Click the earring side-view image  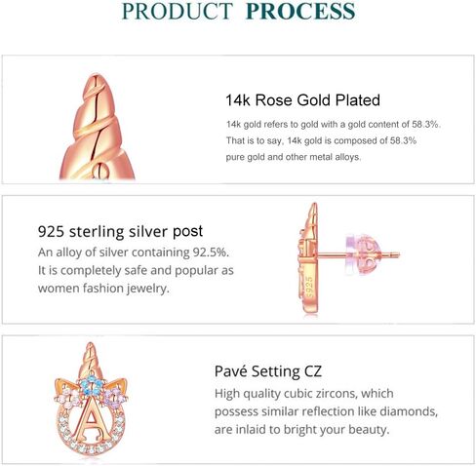click(348, 258)
